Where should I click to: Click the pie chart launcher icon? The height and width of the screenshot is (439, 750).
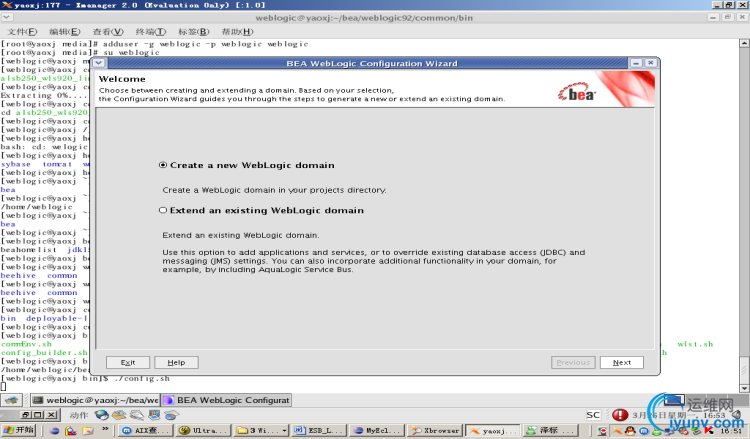pyautogui.click(x=171, y=415)
